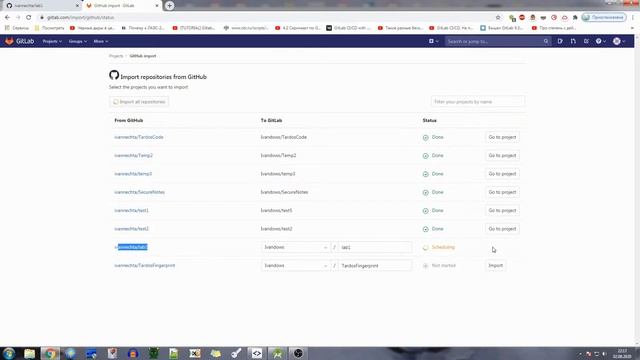Click the TardosFingerprint project name input
The width and height of the screenshot is (640, 360).
click(x=375, y=266)
